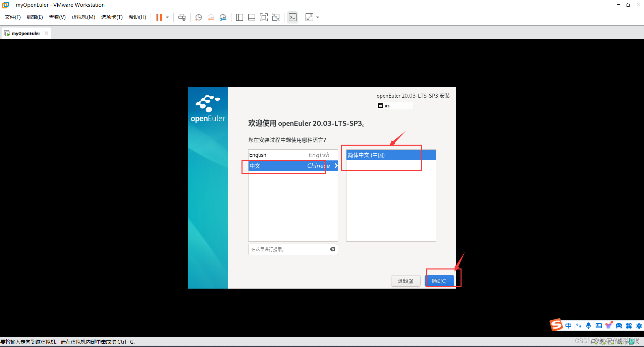Open the Sogou soft keyboard icon
The image size is (644, 347).
(x=599, y=326)
